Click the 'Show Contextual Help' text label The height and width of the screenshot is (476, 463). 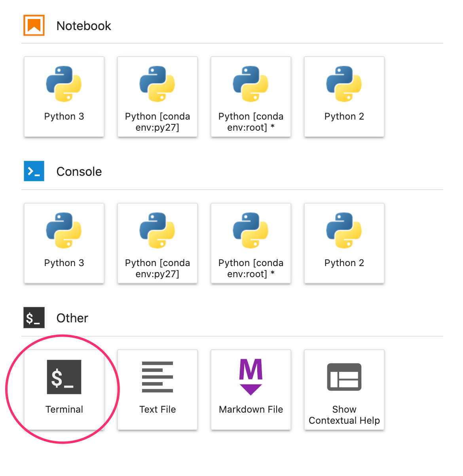point(344,415)
